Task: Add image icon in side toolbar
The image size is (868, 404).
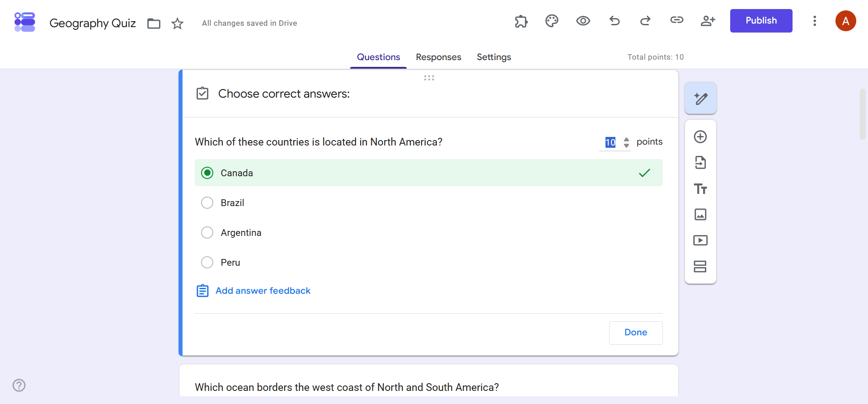Action: (x=700, y=214)
